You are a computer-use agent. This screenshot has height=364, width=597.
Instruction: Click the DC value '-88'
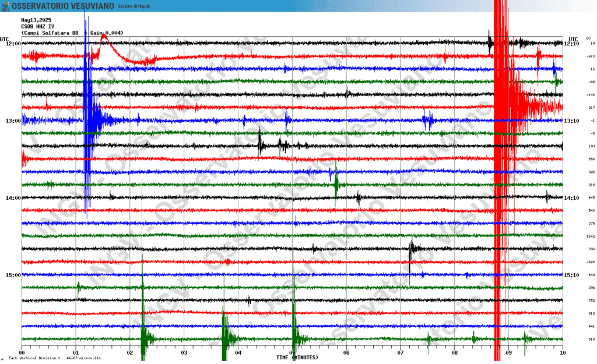pos(592,82)
